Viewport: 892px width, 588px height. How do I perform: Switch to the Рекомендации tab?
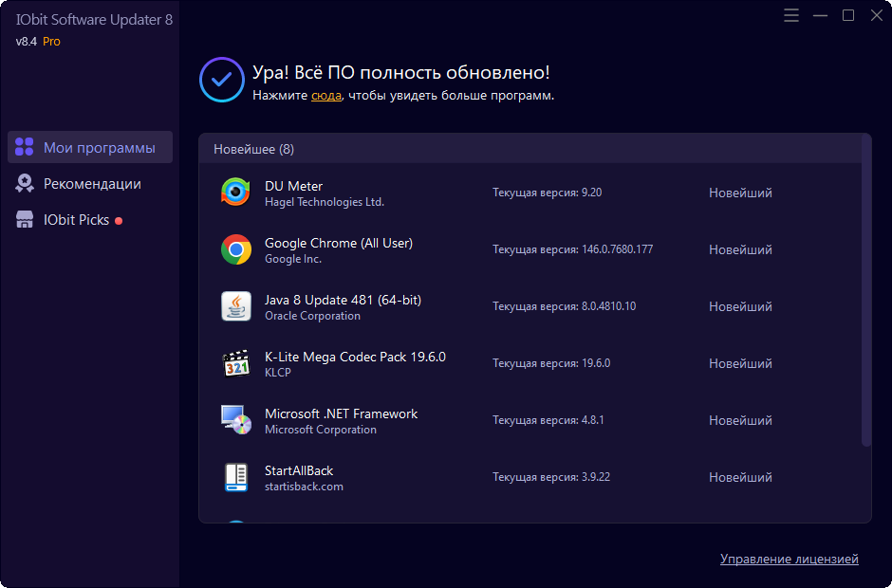pos(90,184)
